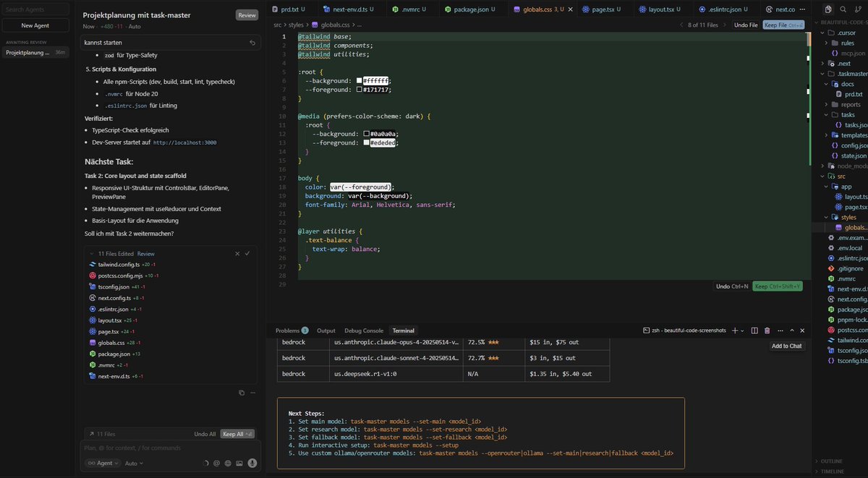Viewport: 868px width, 478px height.
Task: Go to next changed file arrow
Action: [x=726, y=25]
